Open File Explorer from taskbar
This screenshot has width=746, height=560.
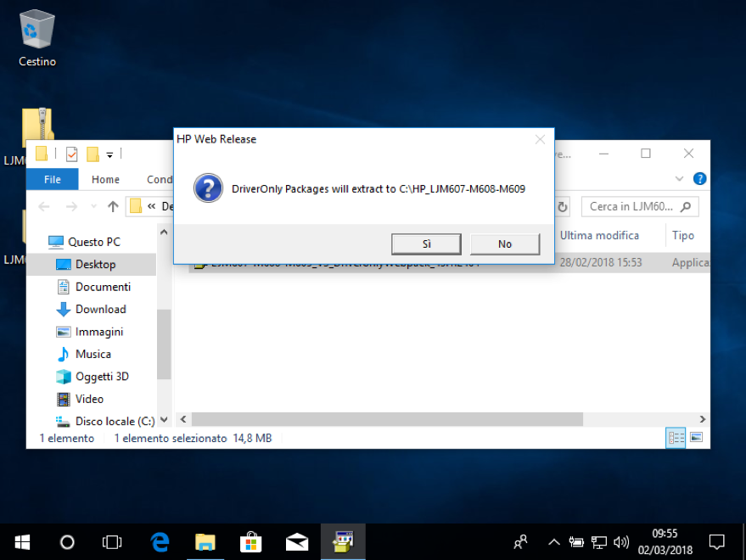pos(205,542)
